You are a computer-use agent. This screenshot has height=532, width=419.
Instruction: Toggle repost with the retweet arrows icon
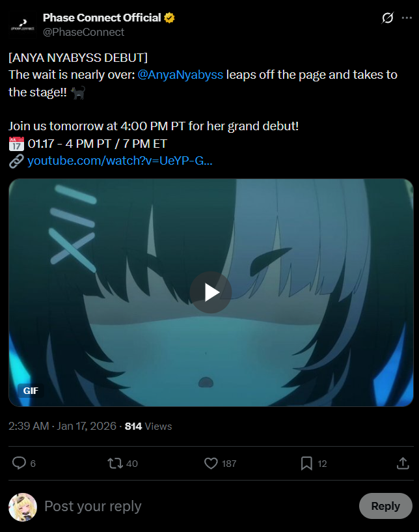tap(115, 464)
